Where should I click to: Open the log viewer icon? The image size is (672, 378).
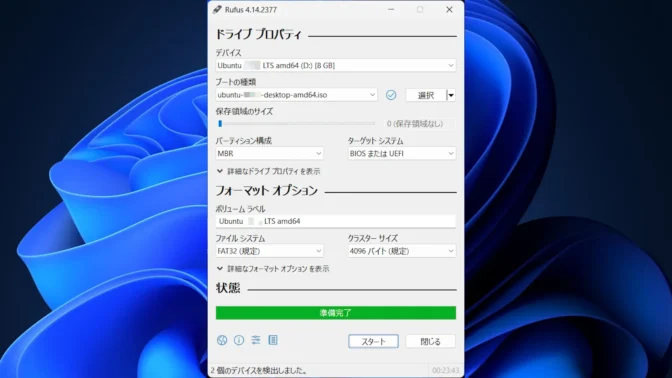[273, 340]
